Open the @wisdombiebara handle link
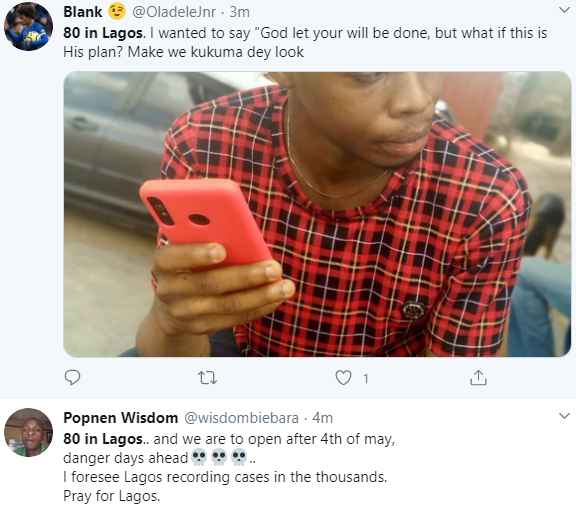 tap(241, 418)
